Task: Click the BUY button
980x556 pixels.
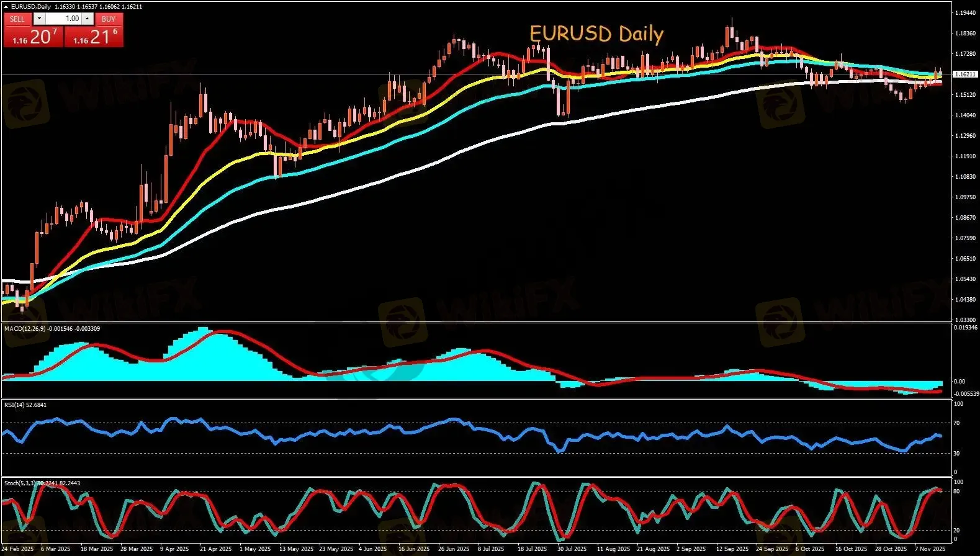Action: coord(109,19)
